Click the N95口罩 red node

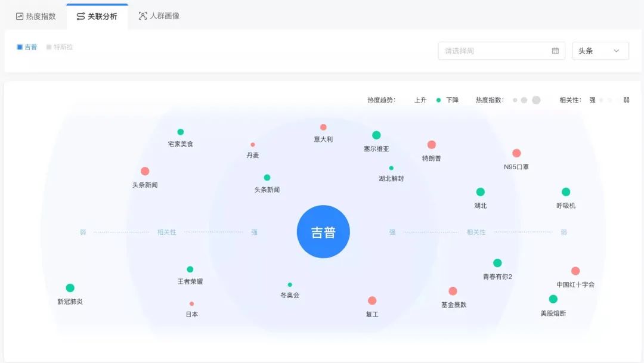[x=516, y=153]
